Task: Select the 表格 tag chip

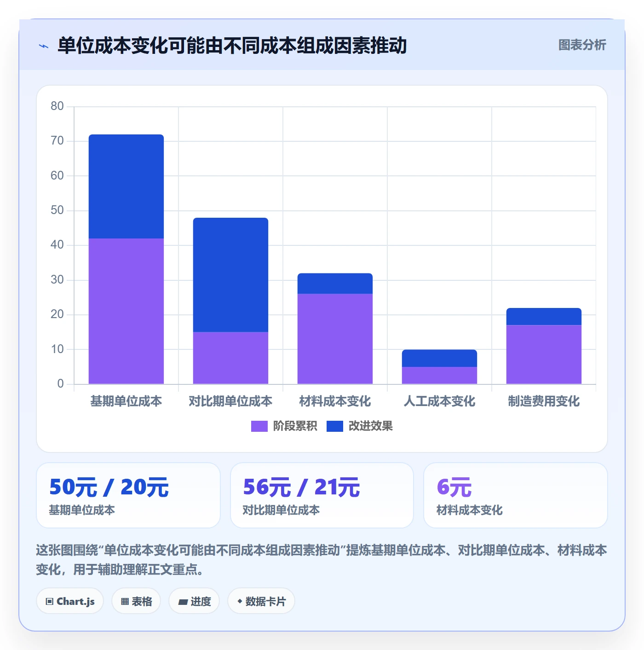Action: click(x=136, y=601)
